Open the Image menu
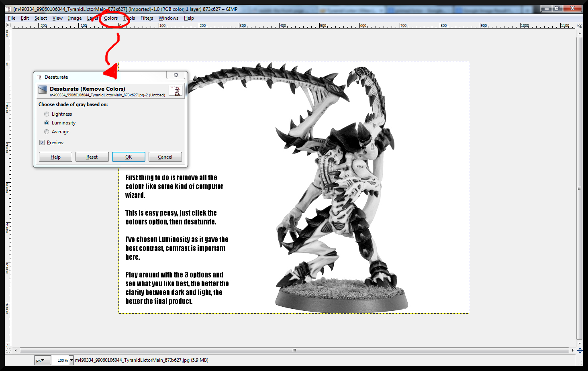Image resolution: width=588 pixels, height=371 pixels. [x=75, y=18]
